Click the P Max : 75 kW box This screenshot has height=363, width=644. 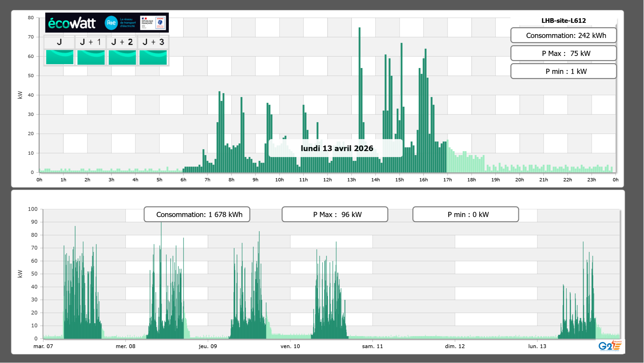563,53
